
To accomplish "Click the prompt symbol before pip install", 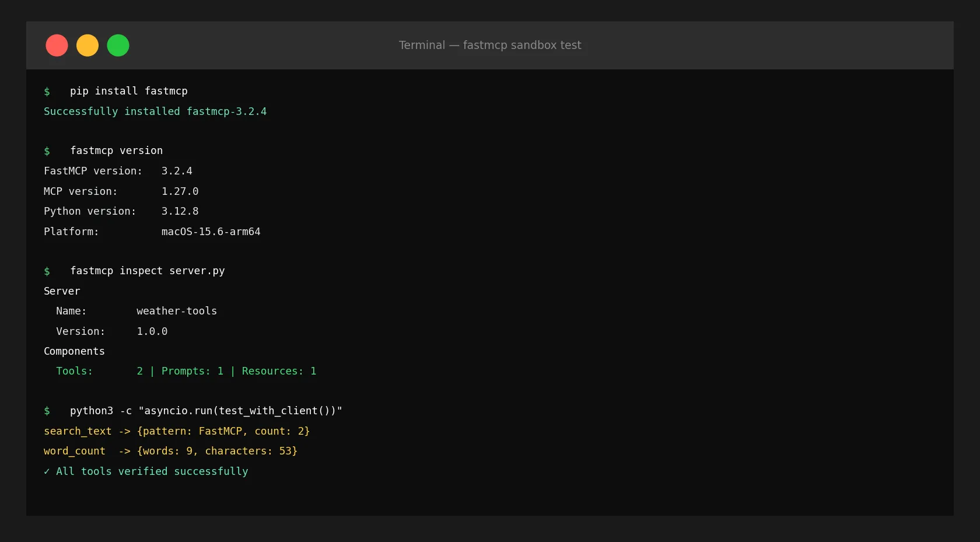I will pyautogui.click(x=47, y=92).
